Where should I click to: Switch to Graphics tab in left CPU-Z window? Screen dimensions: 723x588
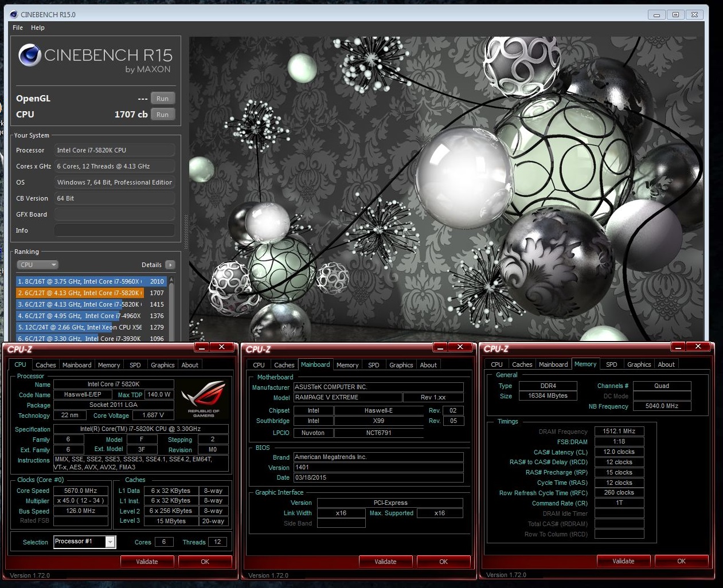coord(163,365)
